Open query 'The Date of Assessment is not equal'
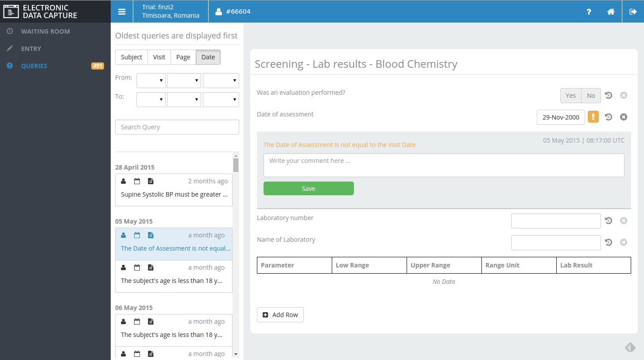The image size is (644, 360). pyautogui.click(x=174, y=244)
